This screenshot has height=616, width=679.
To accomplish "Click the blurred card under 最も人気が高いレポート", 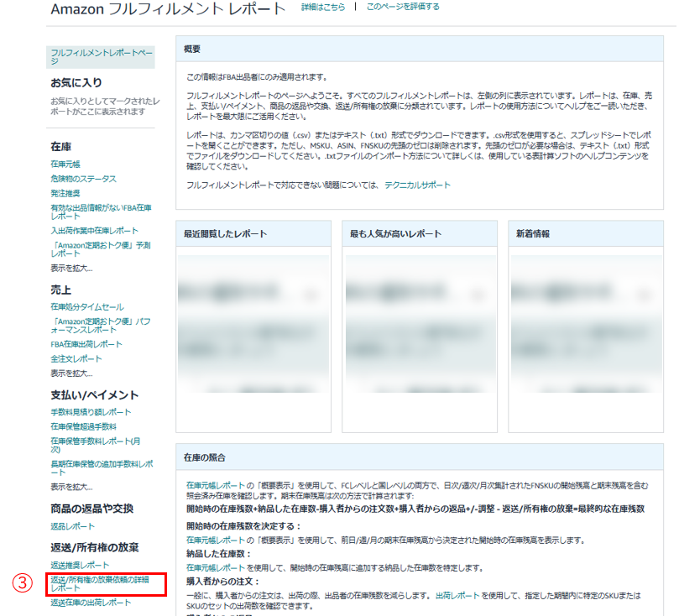I will point(420,324).
